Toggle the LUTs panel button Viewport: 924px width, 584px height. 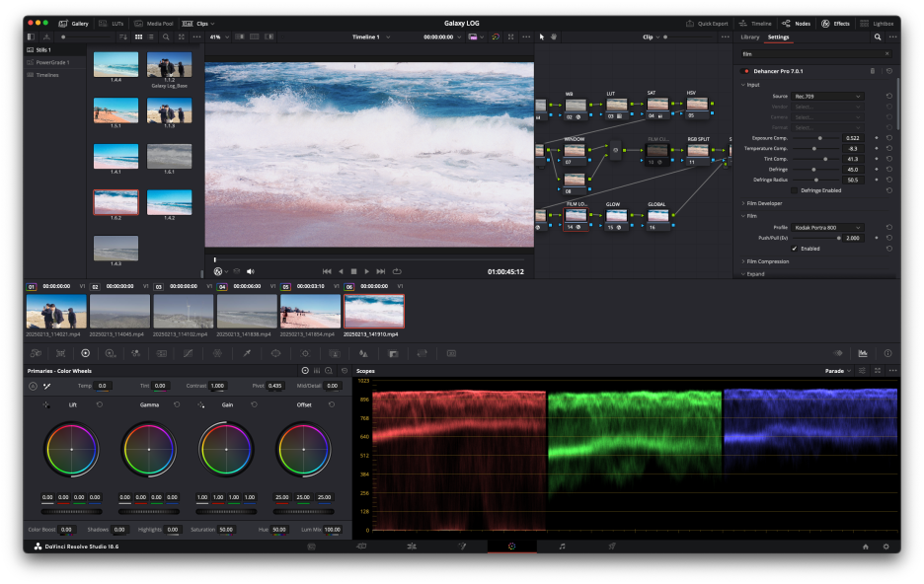[112, 24]
